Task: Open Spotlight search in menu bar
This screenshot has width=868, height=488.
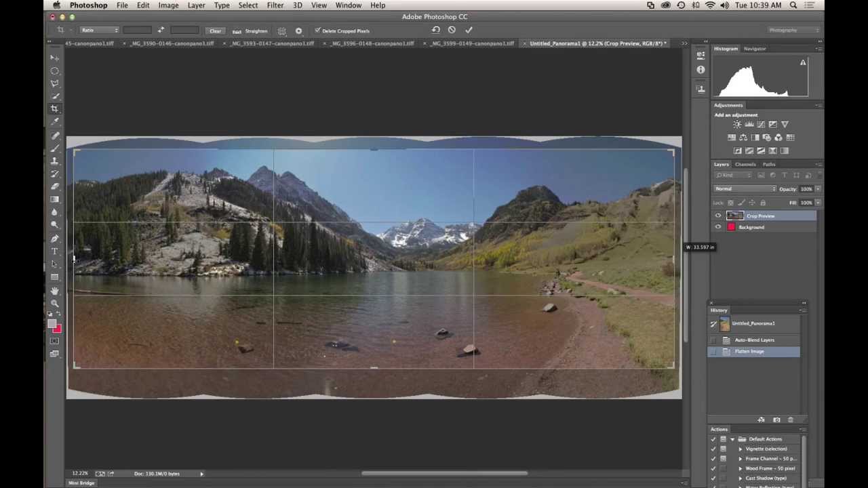Action: [793, 5]
